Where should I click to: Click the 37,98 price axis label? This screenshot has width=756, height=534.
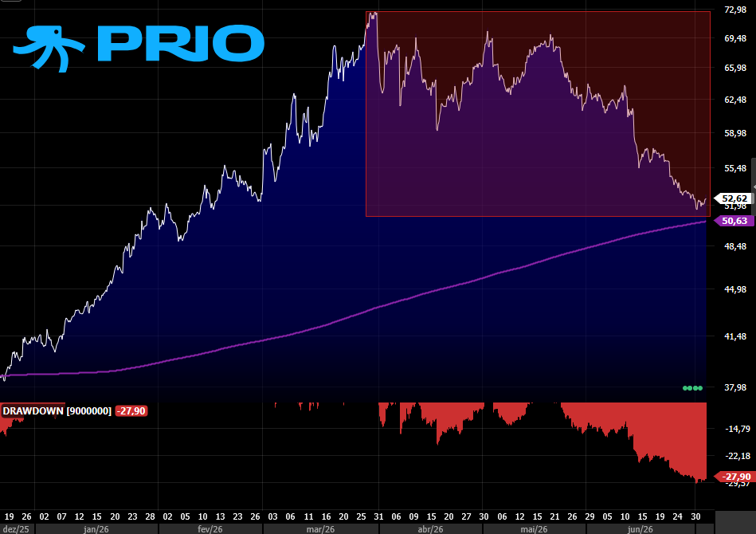(735, 387)
